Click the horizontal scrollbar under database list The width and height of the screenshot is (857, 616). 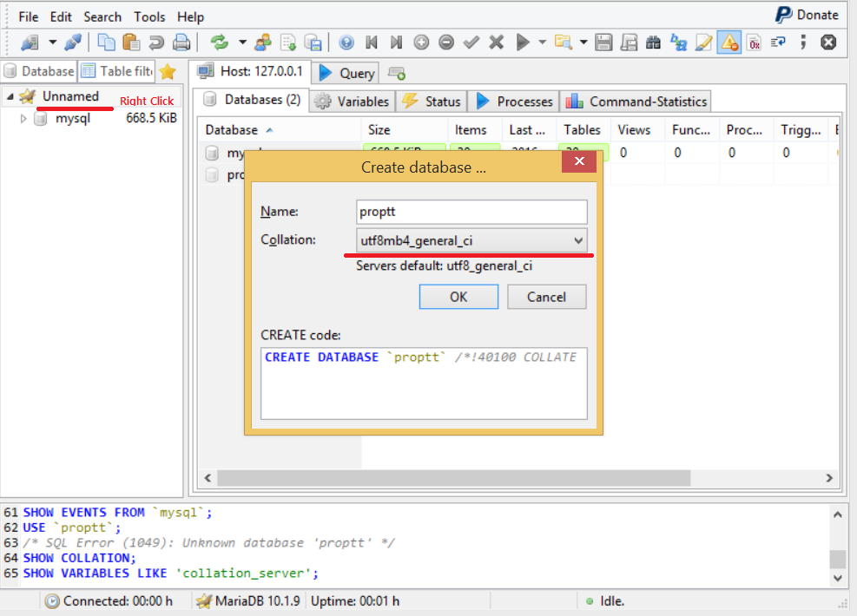click(x=453, y=478)
